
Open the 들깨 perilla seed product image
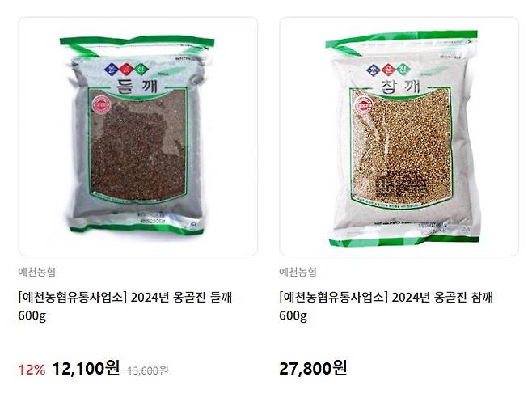click(138, 137)
